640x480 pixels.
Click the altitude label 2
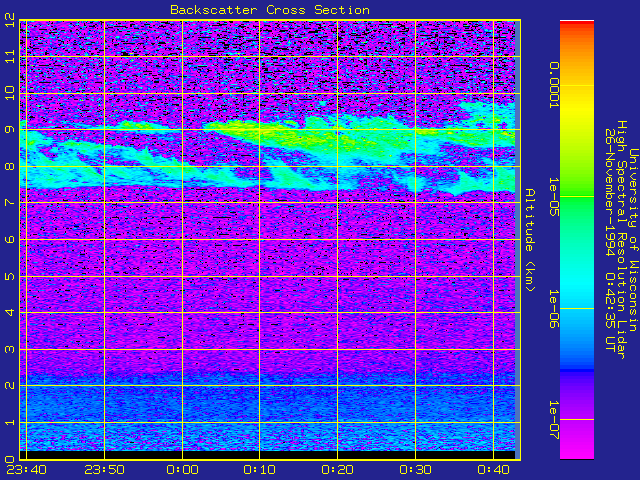click(11, 386)
